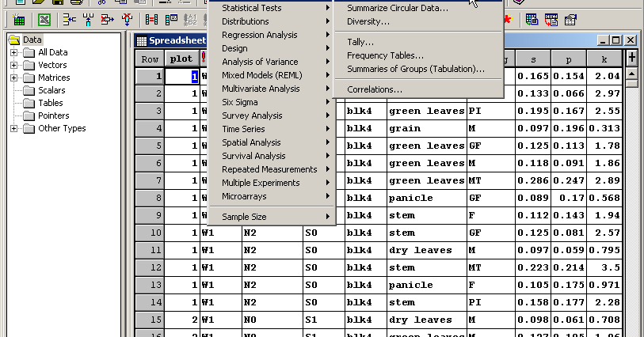Viewport: 644px width, 337px height.
Task: Click the insert row up-arrow icon
Action: coord(88,19)
